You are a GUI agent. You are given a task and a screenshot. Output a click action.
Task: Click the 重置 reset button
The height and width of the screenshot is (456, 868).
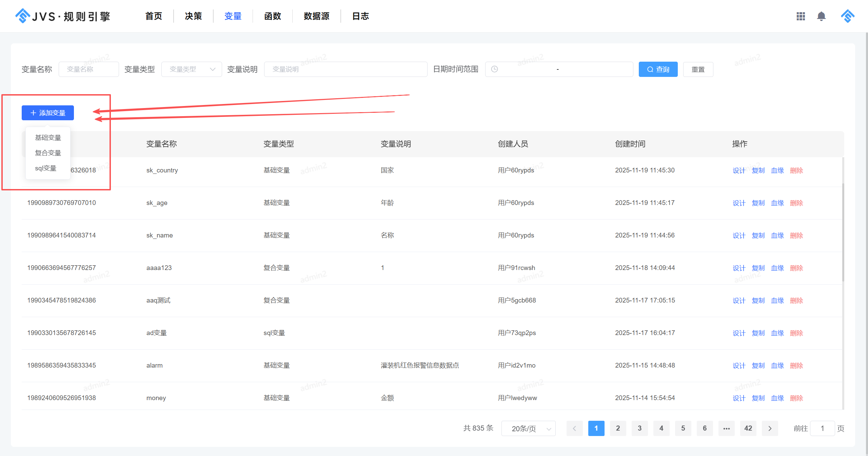pos(698,69)
